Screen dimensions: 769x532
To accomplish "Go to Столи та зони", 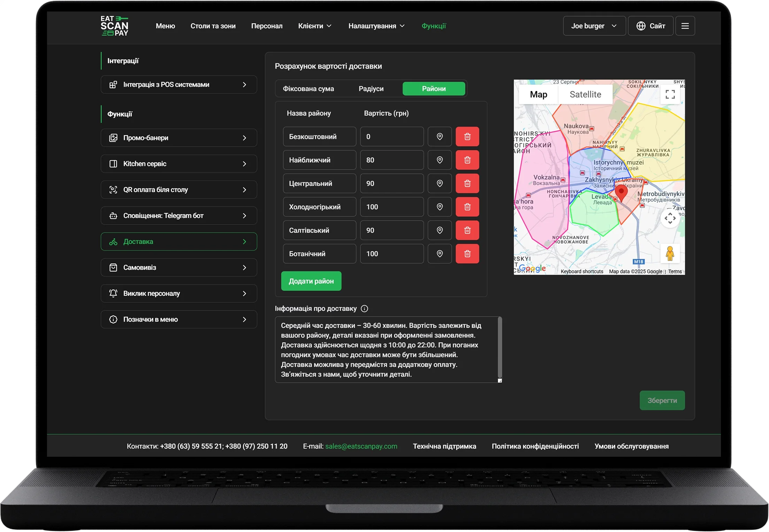I will (x=213, y=26).
